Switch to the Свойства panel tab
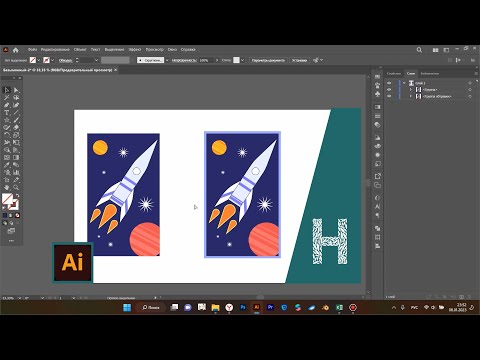480x360 pixels. (394, 73)
